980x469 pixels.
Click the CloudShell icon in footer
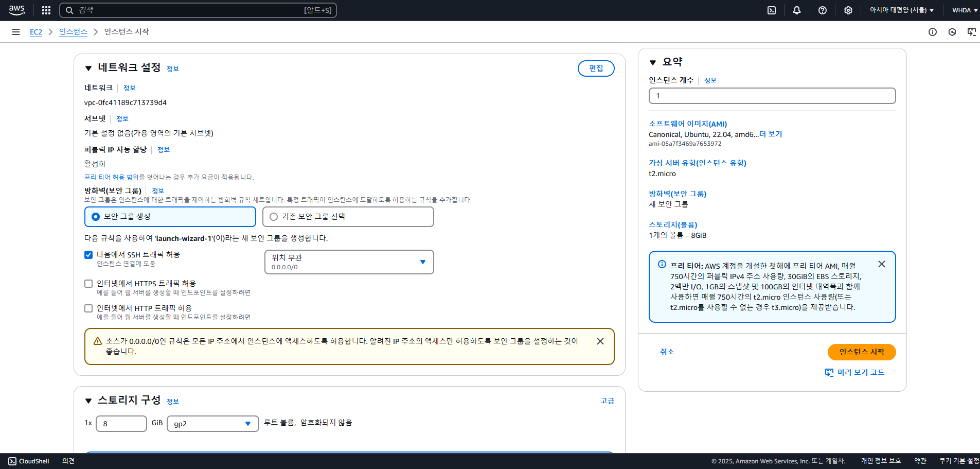point(12,461)
